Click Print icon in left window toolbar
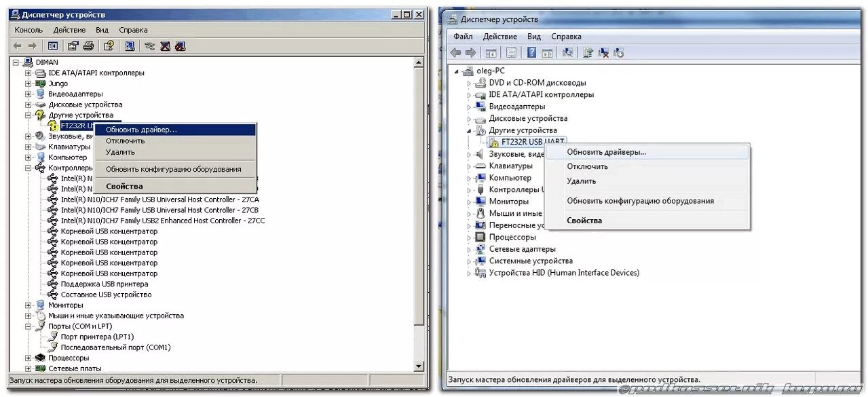 (x=88, y=46)
